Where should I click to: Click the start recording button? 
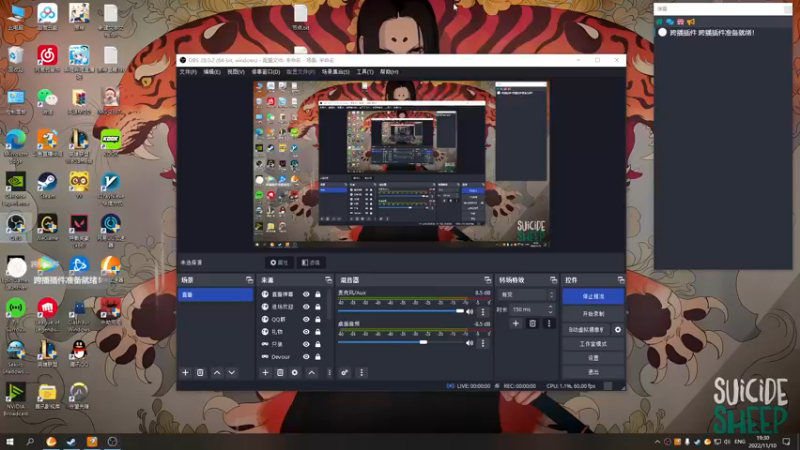pyautogui.click(x=593, y=314)
